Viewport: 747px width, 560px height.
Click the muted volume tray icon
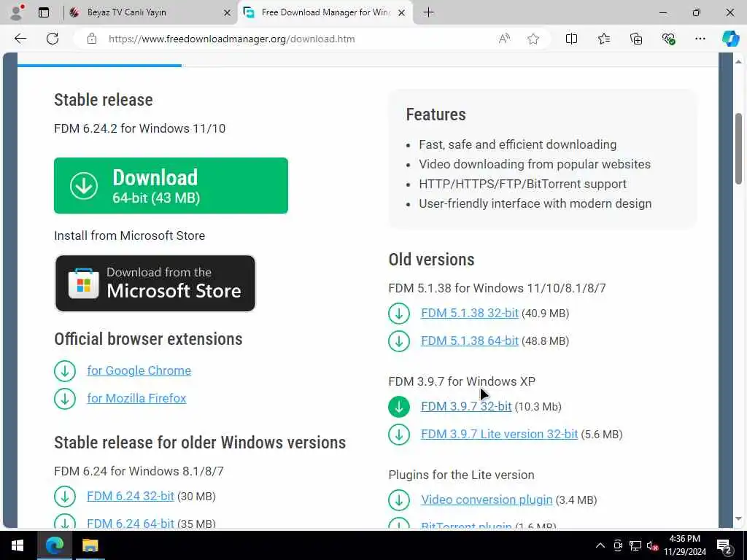(653, 545)
